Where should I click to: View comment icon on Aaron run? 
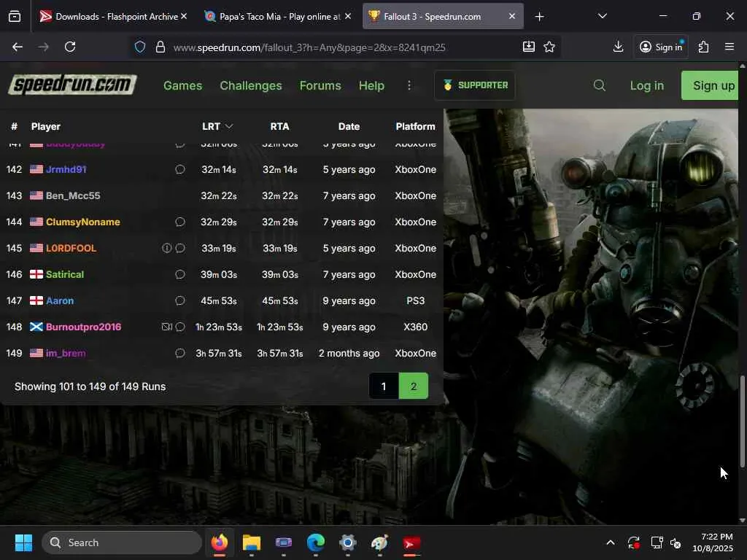(179, 300)
